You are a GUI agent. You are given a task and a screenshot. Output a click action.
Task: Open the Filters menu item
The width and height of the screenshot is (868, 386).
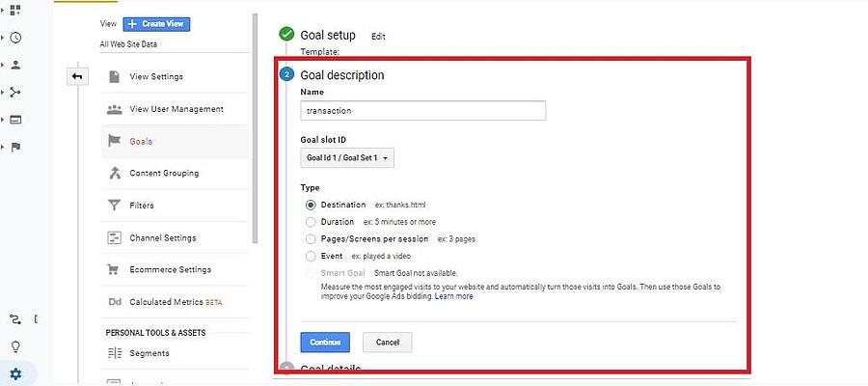pyautogui.click(x=141, y=206)
